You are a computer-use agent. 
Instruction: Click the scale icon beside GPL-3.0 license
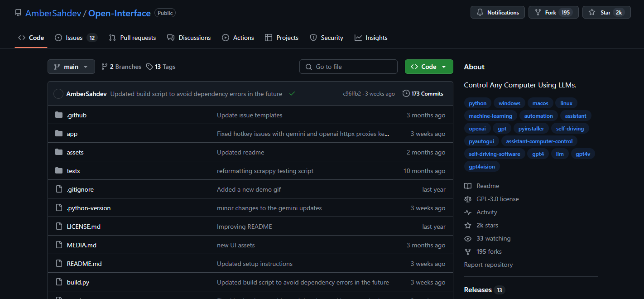click(x=468, y=199)
